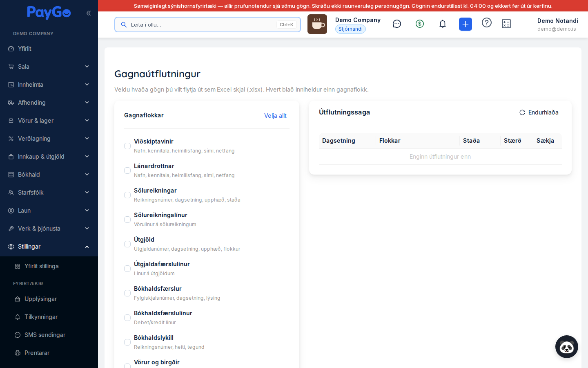Click the blue plus create button
Screen dimensions: 588x368
tap(465, 24)
